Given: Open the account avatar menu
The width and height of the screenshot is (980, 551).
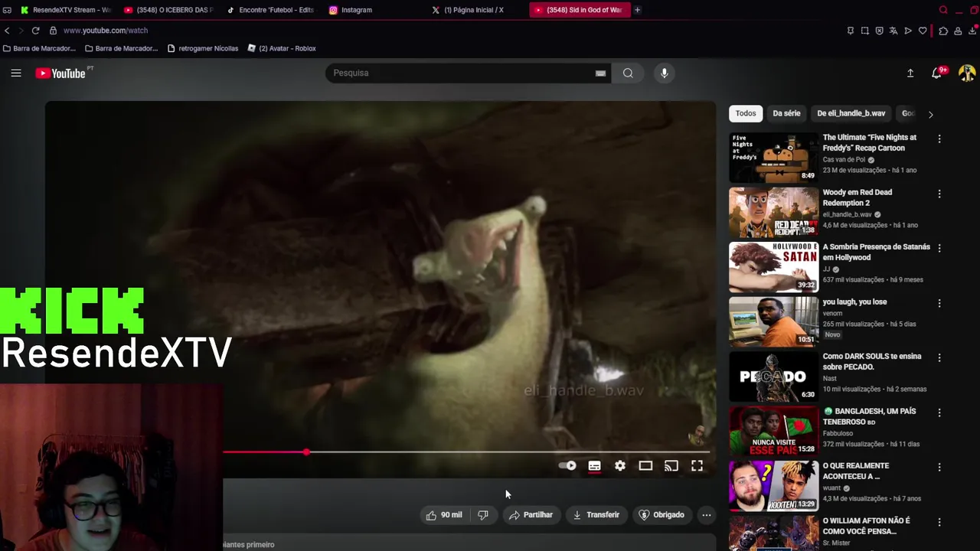Looking at the screenshot, I should click(967, 73).
